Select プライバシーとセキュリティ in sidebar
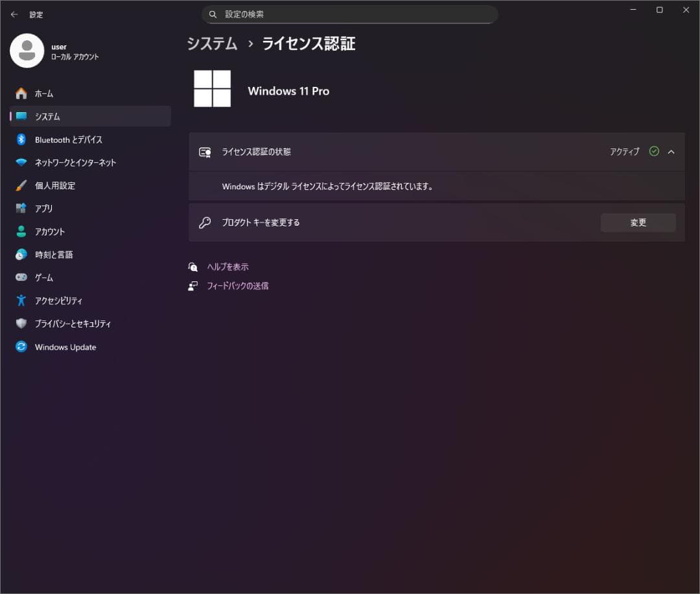The height and width of the screenshot is (594, 700). (x=75, y=324)
